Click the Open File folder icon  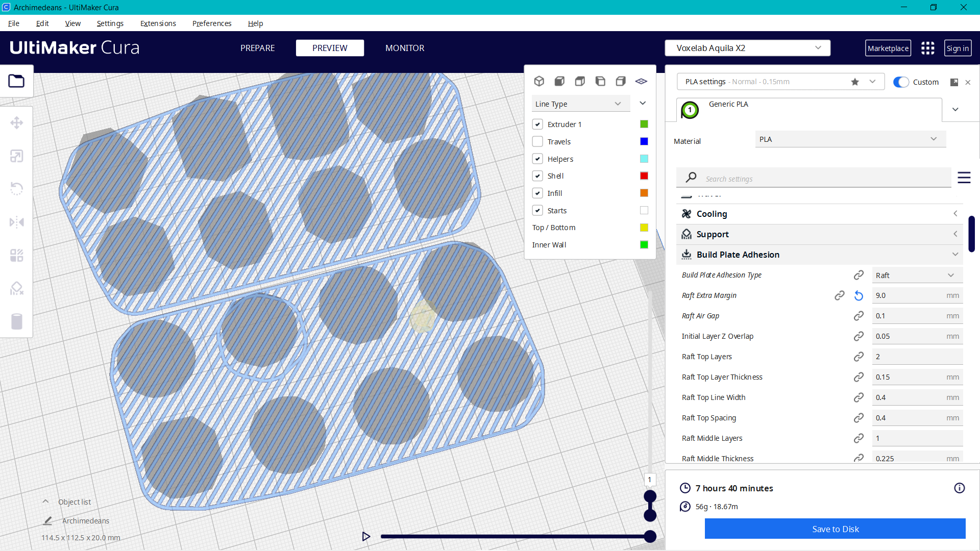coord(16,81)
